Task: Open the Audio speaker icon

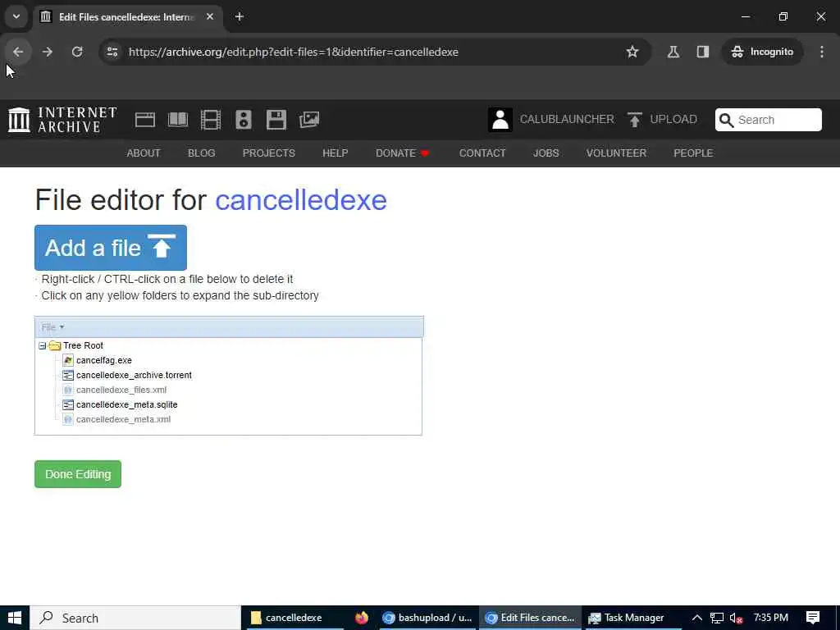Action: (243, 120)
